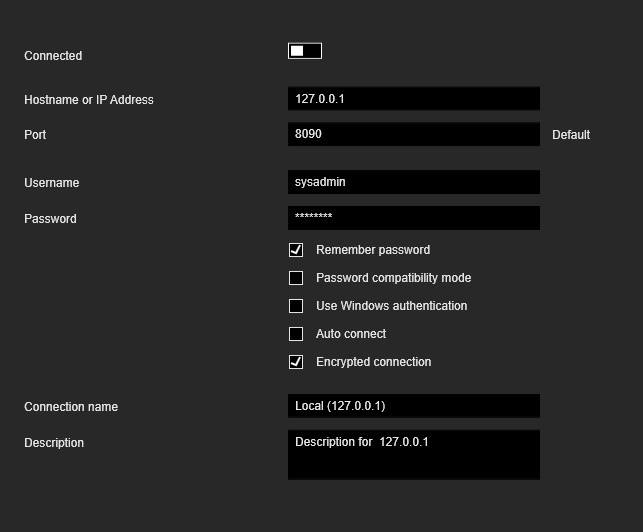Click the 'Password' label on left side
The image size is (643, 532).
[x=50, y=219]
